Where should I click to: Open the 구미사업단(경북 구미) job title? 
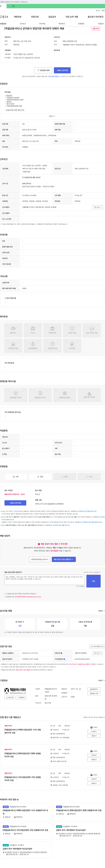pos(23,779)
